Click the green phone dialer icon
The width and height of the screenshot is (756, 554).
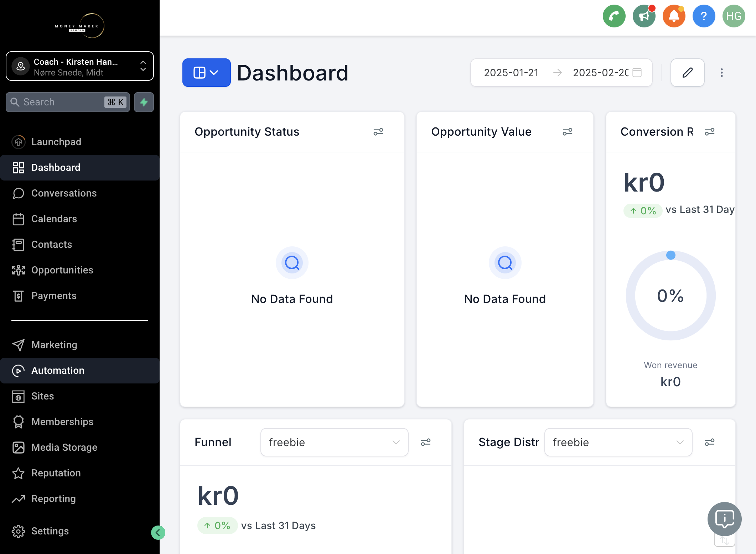tap(614, 16)
